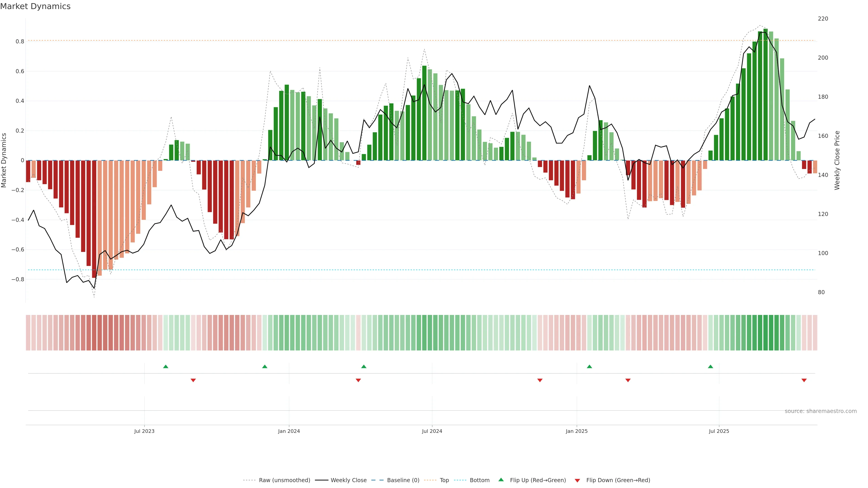Toggle the Weekly Close legend entry

click(x=348, y=480)
